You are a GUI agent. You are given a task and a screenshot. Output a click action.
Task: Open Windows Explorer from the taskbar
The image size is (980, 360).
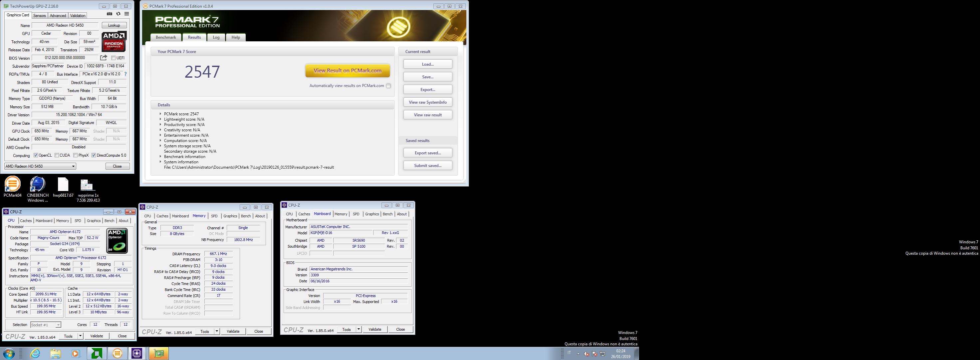(x=56, y=354)
